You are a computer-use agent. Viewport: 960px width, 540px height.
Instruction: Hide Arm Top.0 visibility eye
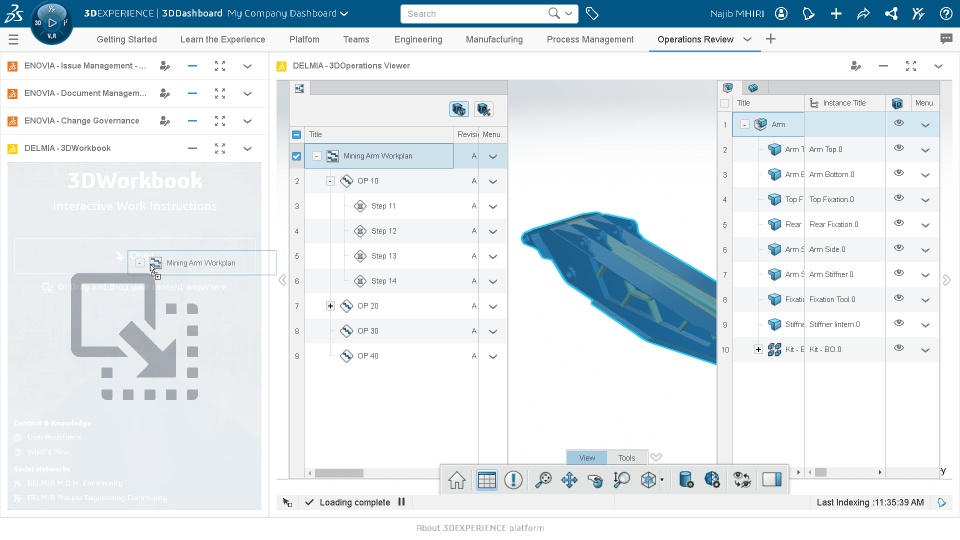pyautogui.click(x=899, y=148)
